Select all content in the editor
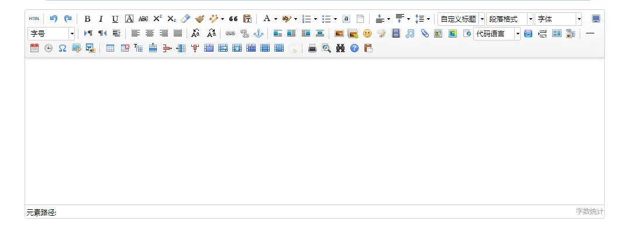 point(346,19)
